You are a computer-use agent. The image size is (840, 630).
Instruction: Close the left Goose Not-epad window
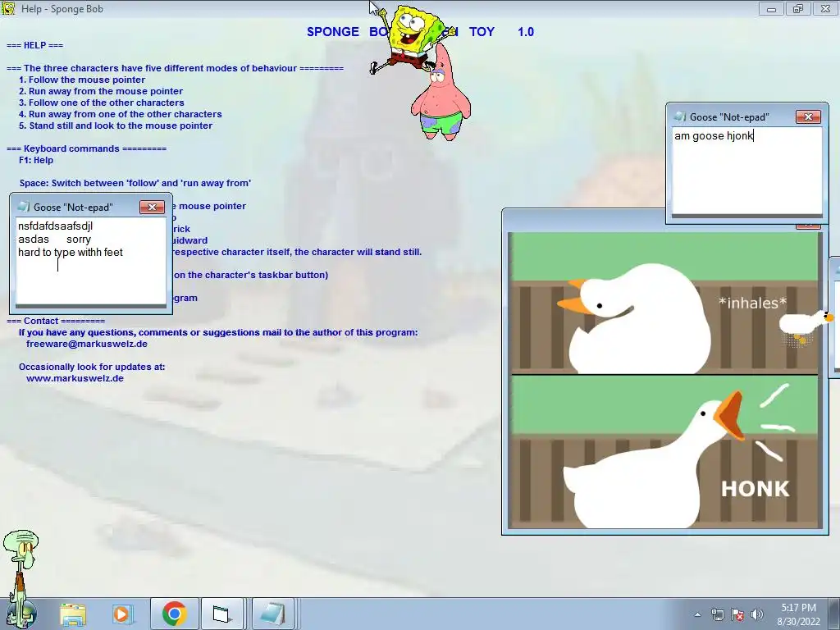coord(152,207)
